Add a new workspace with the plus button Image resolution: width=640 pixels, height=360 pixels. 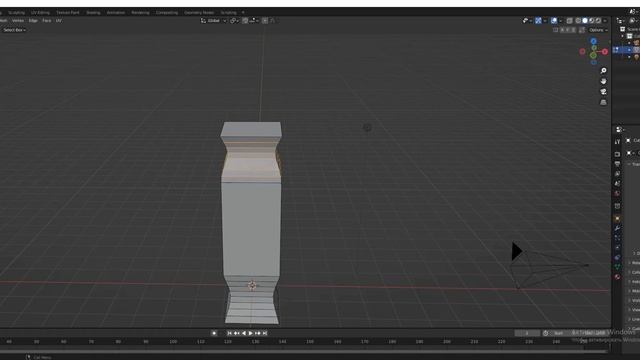[243, 13]
